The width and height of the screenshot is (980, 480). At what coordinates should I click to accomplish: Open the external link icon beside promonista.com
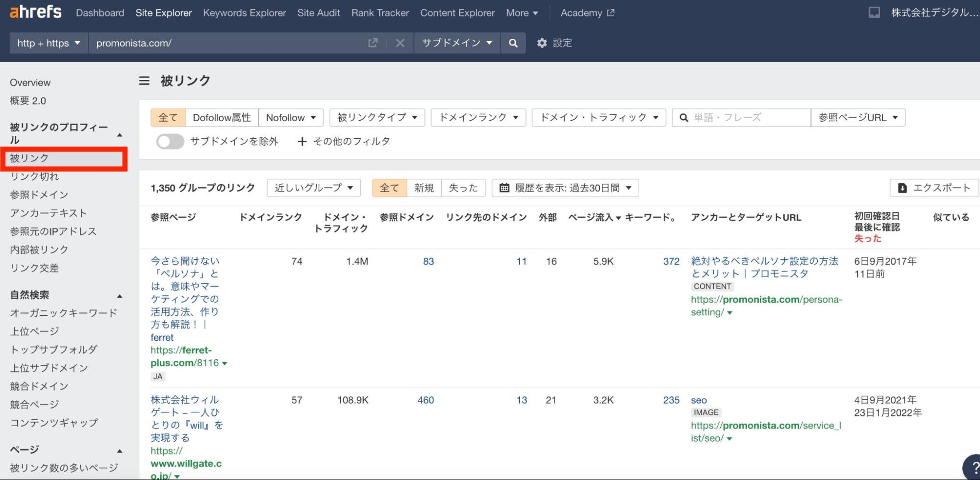coord(373,43)
